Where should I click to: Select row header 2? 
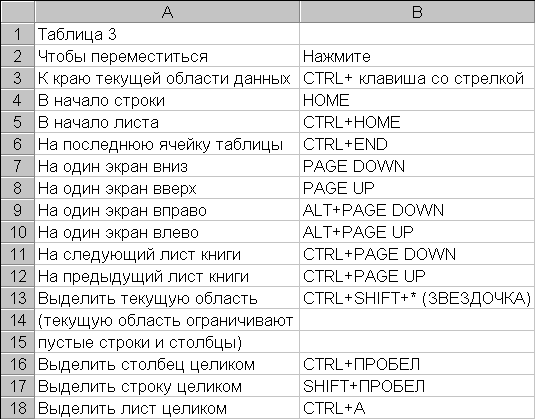[18, 56]
